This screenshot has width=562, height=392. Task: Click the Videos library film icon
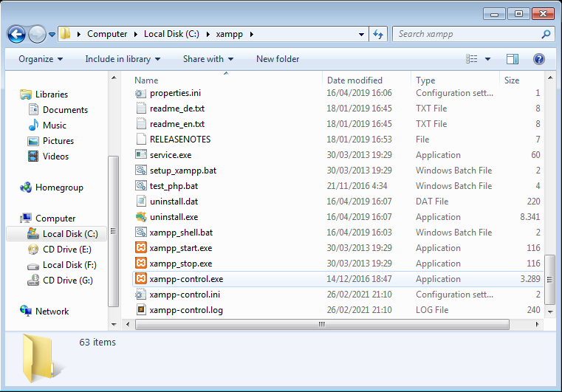click(33, 157)
